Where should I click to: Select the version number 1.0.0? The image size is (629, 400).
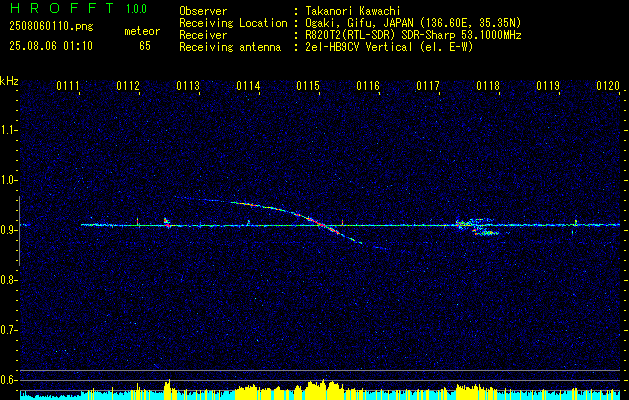(x=136, y=9)
